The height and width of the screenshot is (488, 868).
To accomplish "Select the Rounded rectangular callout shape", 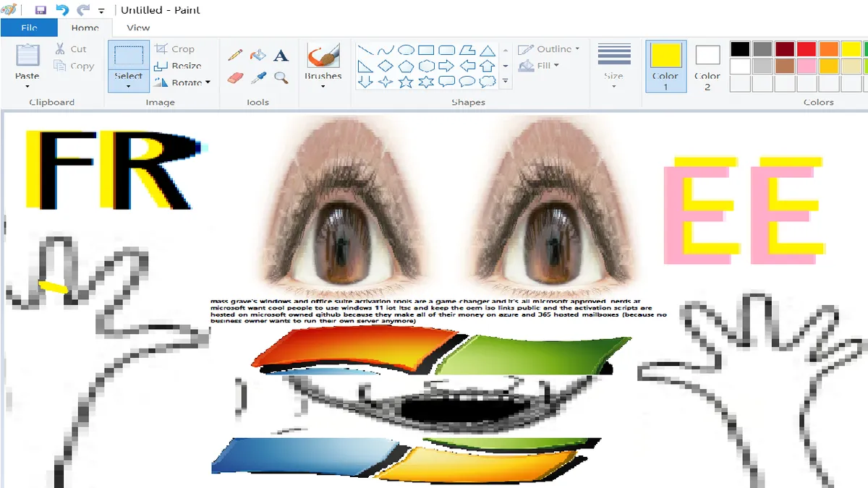I will pos(447,82).
